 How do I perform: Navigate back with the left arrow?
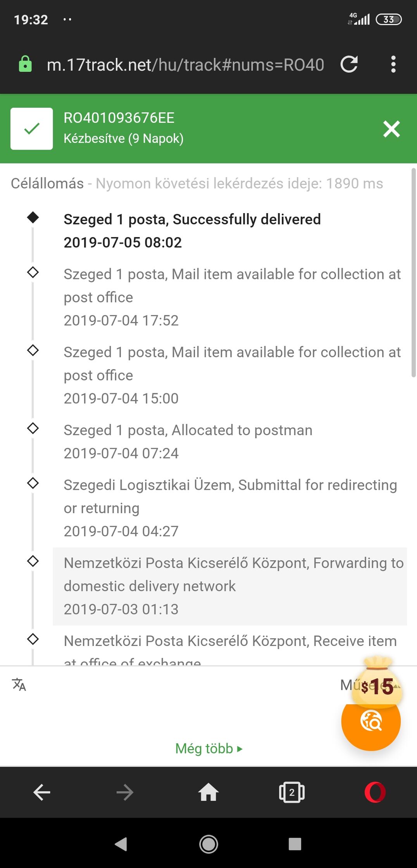click(42, 792)
